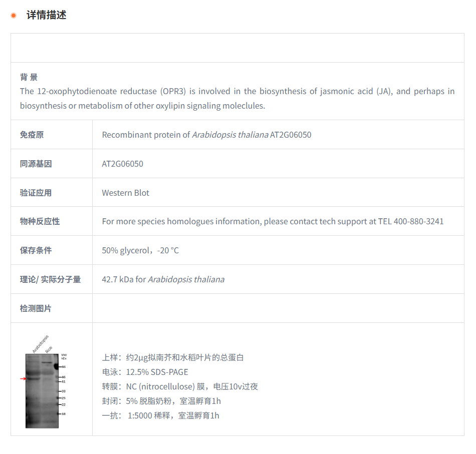Click the Arabidopsis lane label on the blot
Screen dimensions: 476x454
click(x=41, y=343)
